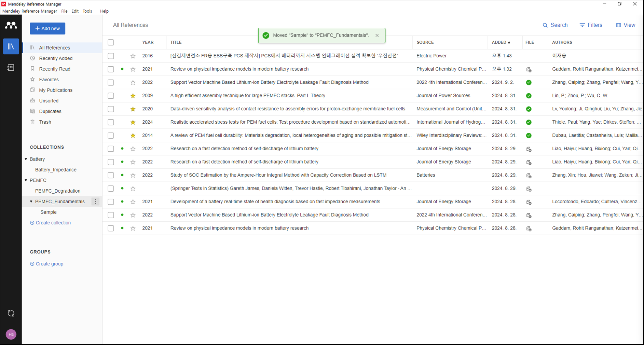Open the HS user profile avatar

pos(11,334)
